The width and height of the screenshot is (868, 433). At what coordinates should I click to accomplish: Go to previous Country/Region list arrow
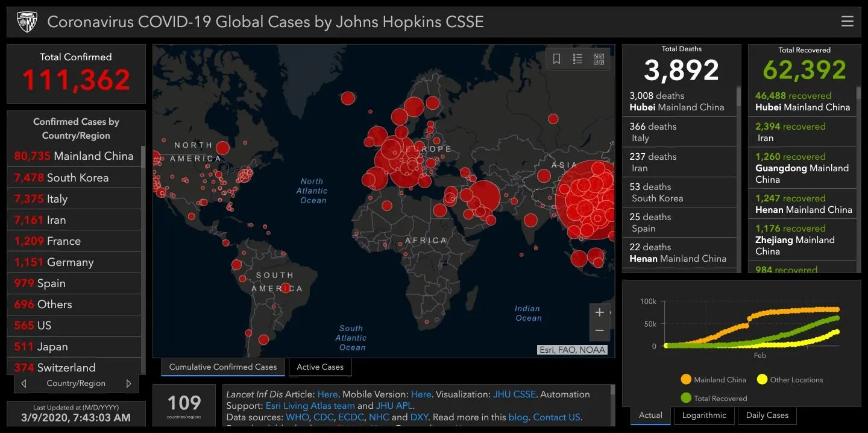[24, 384]
